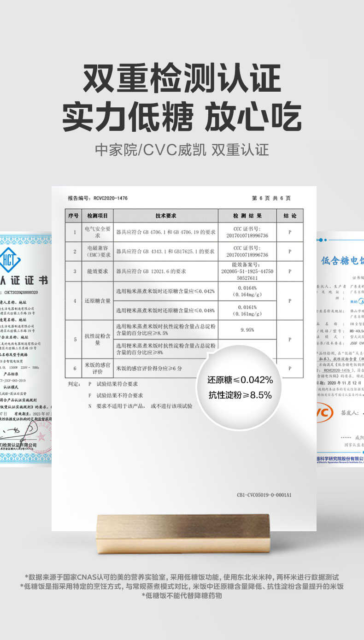The width and height of the screenshot is (364, 640).
Task: Click legend line N 要求不适用于该产品
Action: click(x=140, y=406)
